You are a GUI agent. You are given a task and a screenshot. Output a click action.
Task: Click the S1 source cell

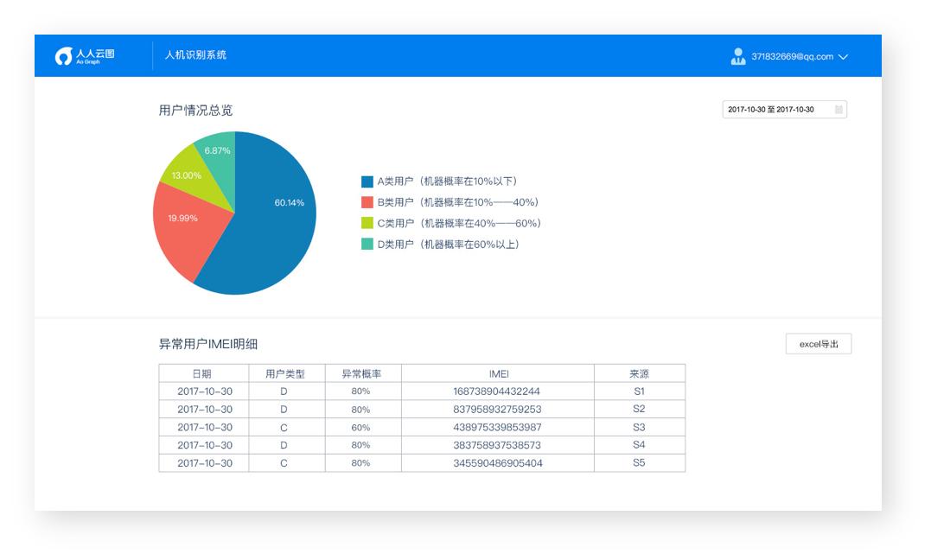click(640, 391)
